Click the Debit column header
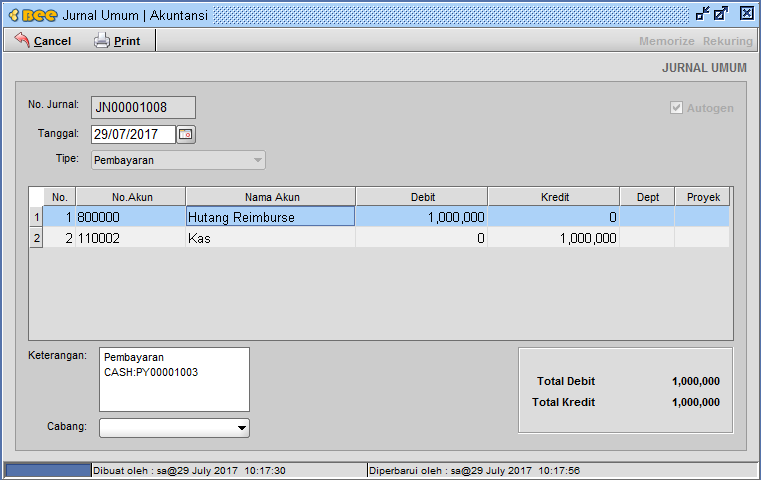The height and width of the screenshot is (480, 761). coord(422,197)
